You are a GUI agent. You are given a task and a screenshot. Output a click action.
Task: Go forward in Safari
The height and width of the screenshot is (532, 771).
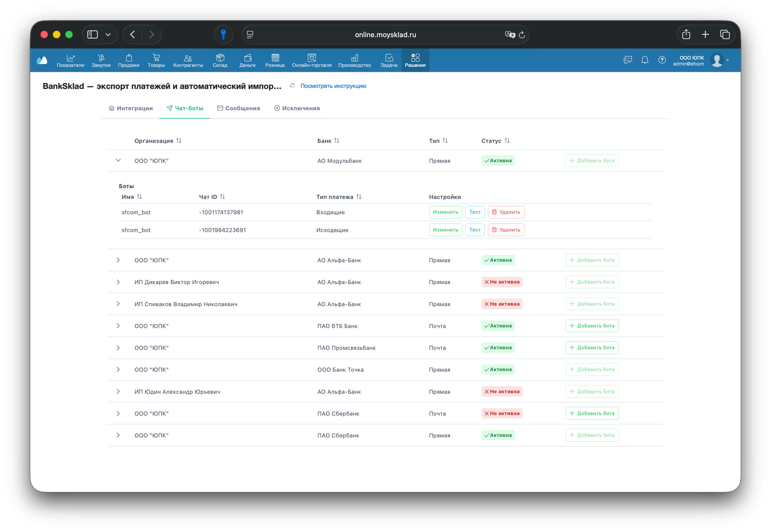click(x=152, y=34)
